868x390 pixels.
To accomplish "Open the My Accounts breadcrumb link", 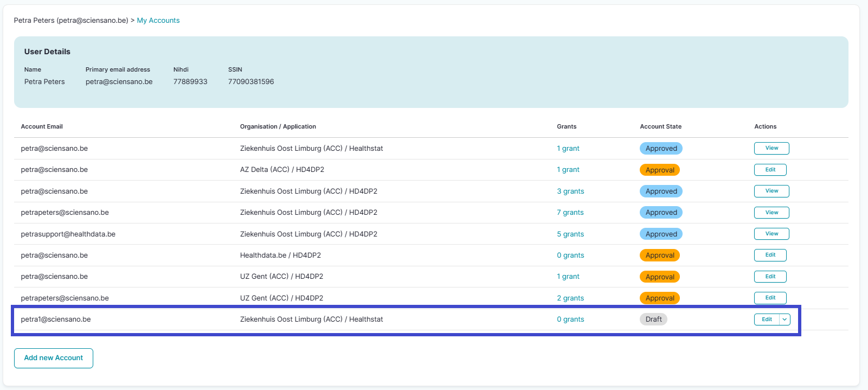I will [158, 21].
